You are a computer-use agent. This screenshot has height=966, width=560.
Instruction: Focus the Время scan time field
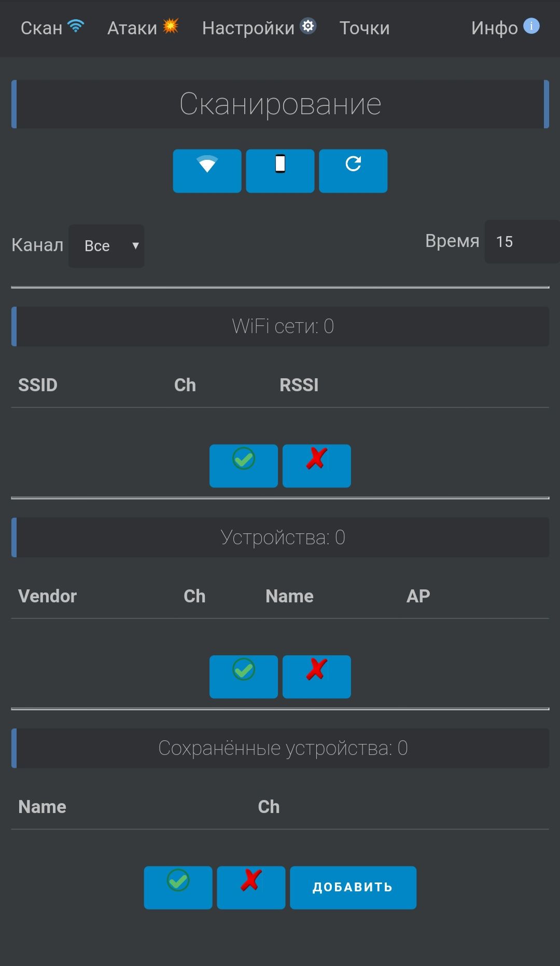point(521,242)
